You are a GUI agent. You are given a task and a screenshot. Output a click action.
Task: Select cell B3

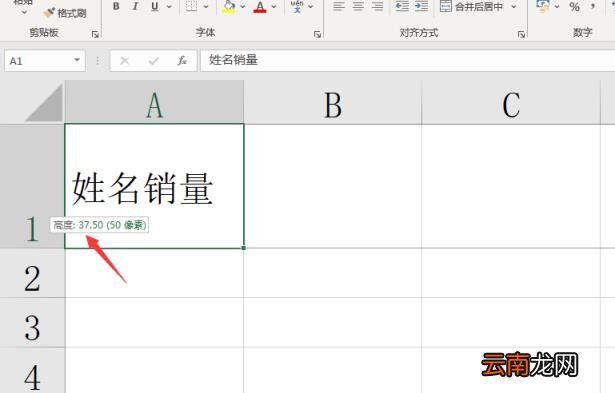(333, 322)
